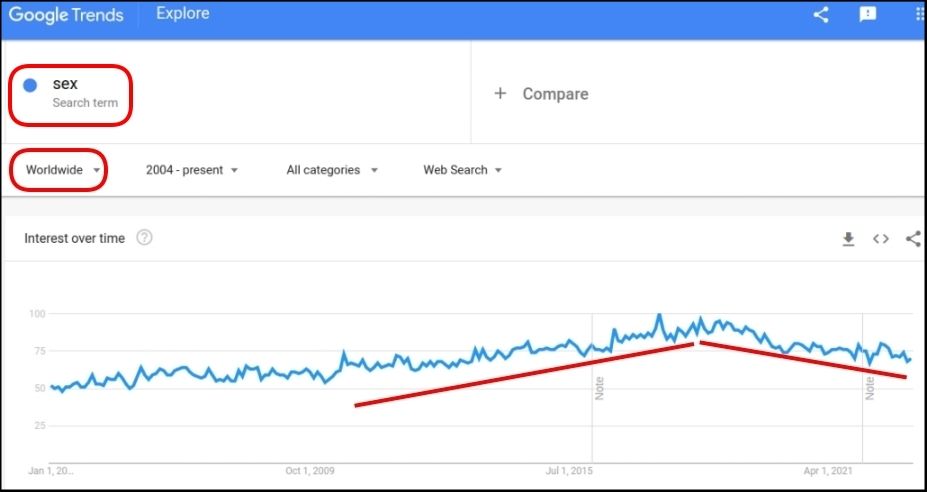Click the Note marker near Jul 1, 2015
The width and height of the screenshot is (927, 492).
pos(599,389)
